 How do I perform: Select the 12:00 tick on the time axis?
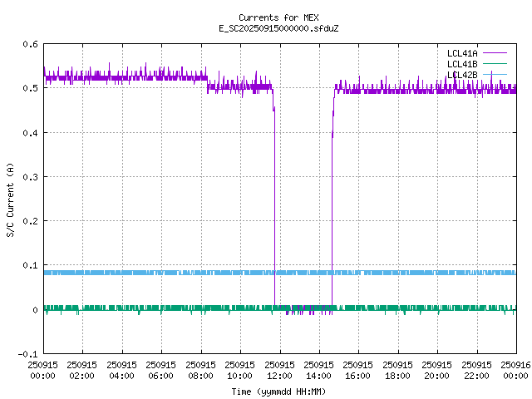pos(278,370)
